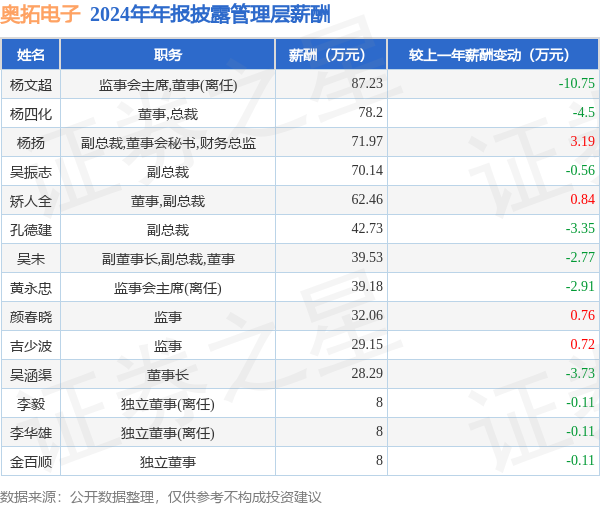Click the position 董事长
The height and width of the screenshot is (506, 600).
pos(168,375)
